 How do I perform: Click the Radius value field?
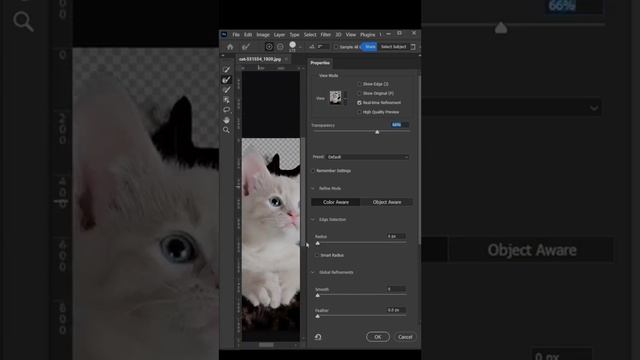tap(396, 236)
